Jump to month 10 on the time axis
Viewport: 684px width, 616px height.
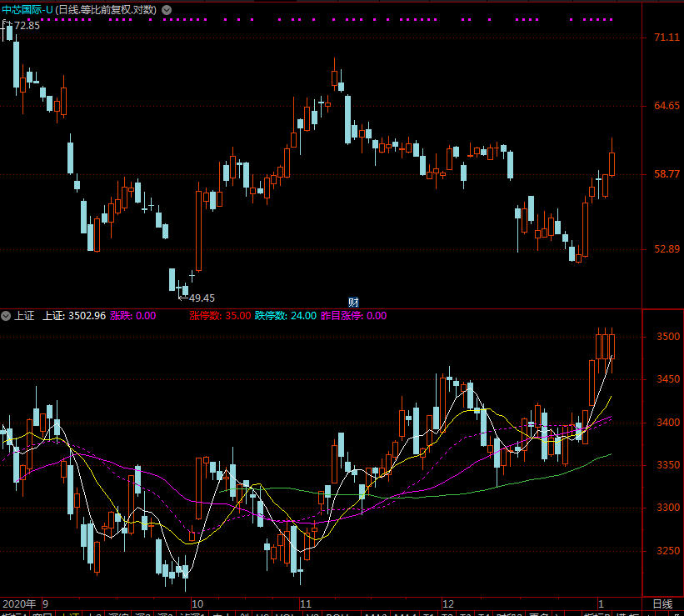pos(197,604)
